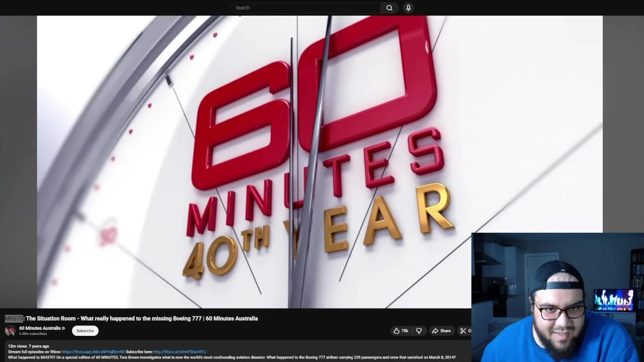Click the magnifying glass search button
The width and height of the screenshot is (644, 362).
[x=389, y=8]
